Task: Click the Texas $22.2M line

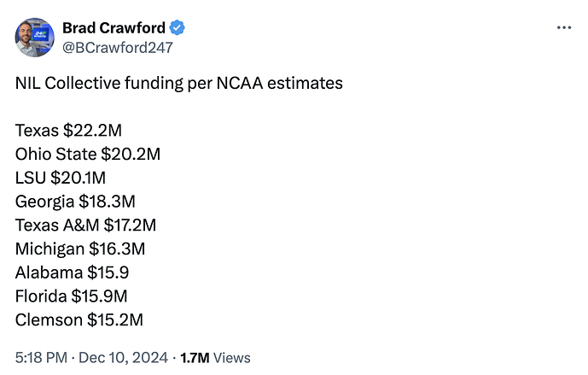Action: click(x=68, y=131)
